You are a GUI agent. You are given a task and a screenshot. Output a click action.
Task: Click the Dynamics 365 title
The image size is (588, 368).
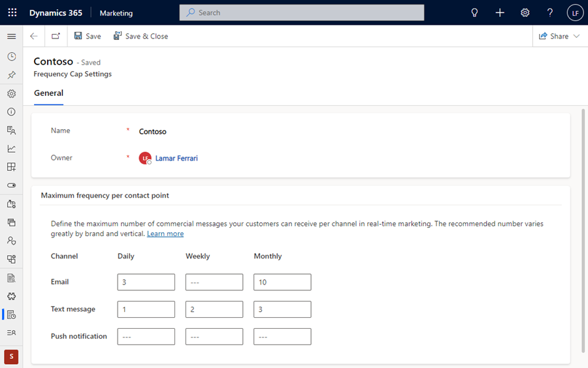56,13
